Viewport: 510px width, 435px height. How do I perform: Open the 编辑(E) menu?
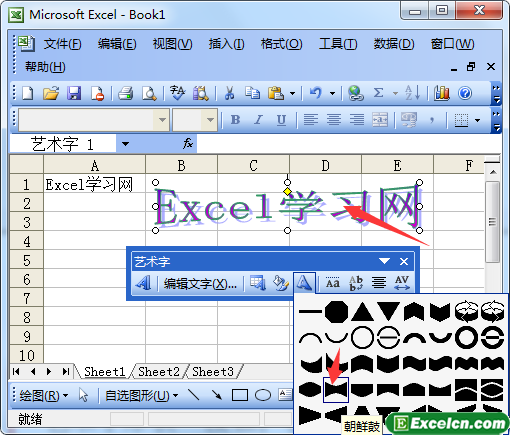[117, 44]
